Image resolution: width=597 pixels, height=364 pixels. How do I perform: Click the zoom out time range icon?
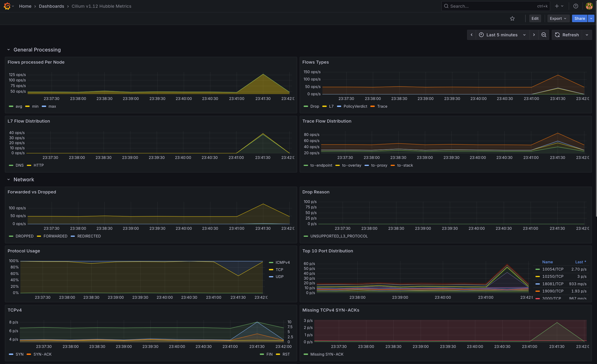click(x=544, y=35)
